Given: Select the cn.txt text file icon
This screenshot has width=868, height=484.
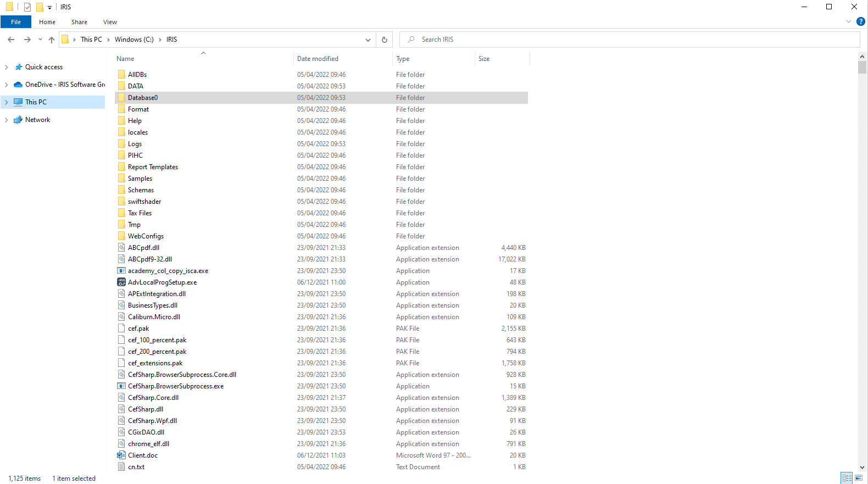Looking at the screenshot, I should click(121, 466).
